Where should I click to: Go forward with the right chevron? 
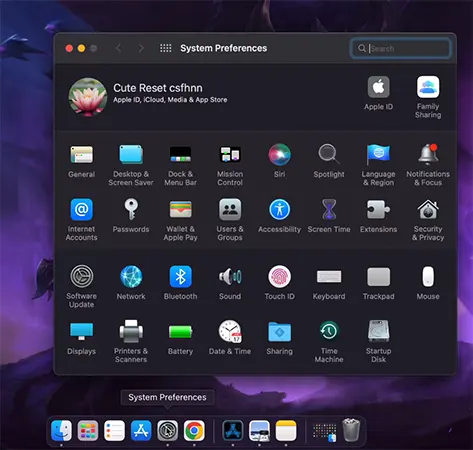pyautogui.click(x=141, y=48)
